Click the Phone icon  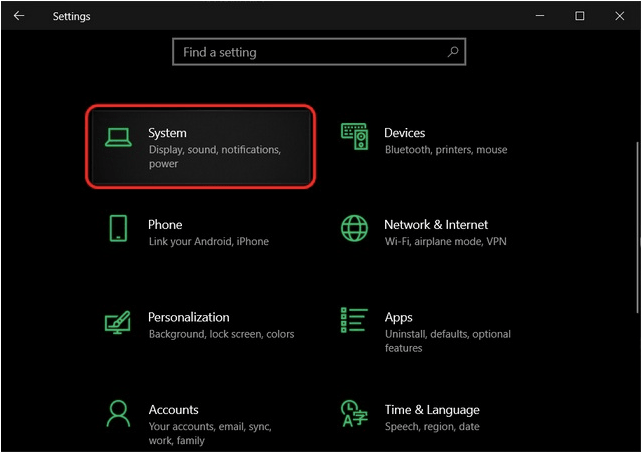pyautogui.click(x=118, y=228)
